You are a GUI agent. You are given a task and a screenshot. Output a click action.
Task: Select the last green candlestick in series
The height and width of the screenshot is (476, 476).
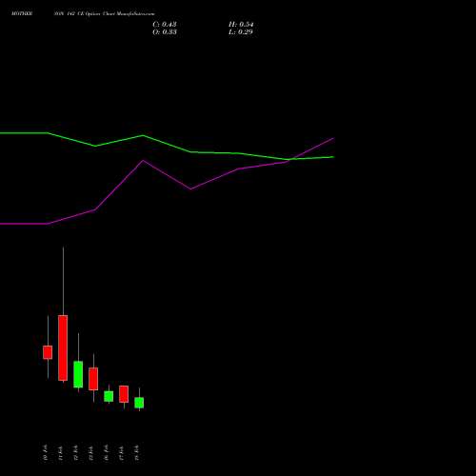pyautogui.click(x=139, y=403)
